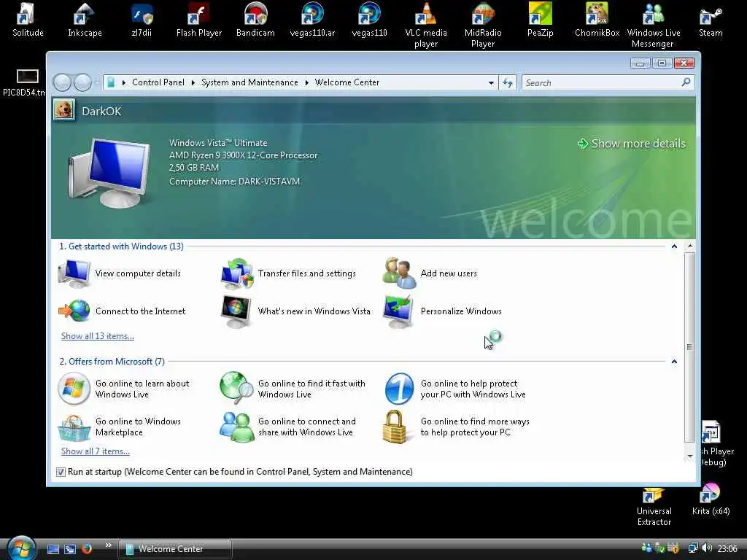This screenshot has width=747, height=560.
Task: Launch Bandicam from the desktop
Action: pos(255,20)
